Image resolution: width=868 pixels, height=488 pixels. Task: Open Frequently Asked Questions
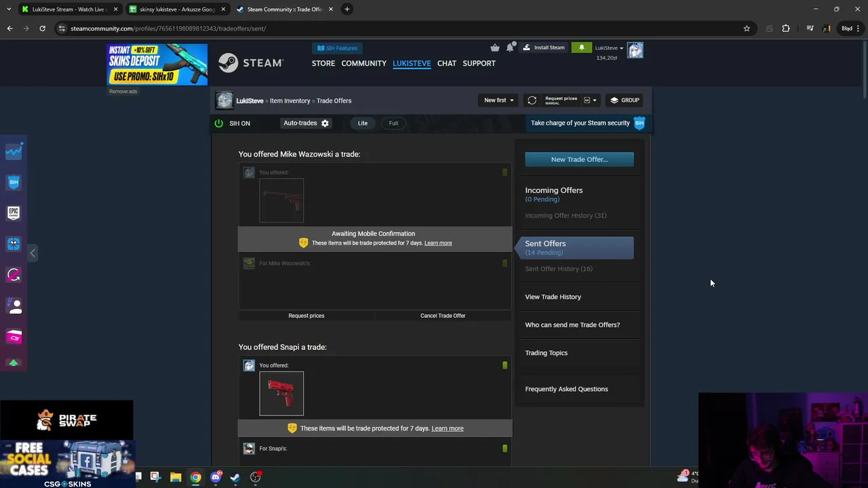[x=566, y=389]
